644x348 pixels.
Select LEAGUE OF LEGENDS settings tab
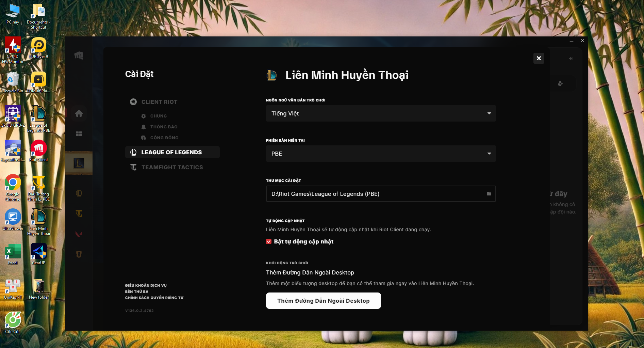pyautogui.click(x=172, y=152)
